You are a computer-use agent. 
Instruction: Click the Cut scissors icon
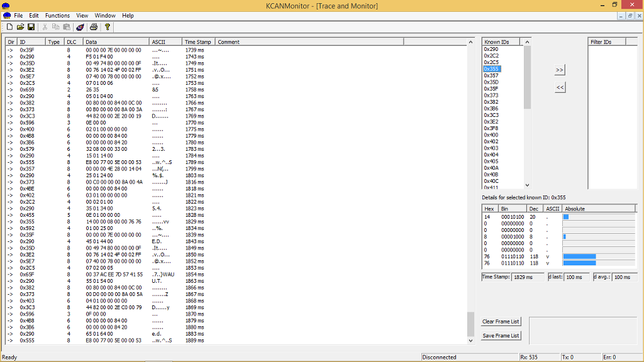[x=45, y=27]
